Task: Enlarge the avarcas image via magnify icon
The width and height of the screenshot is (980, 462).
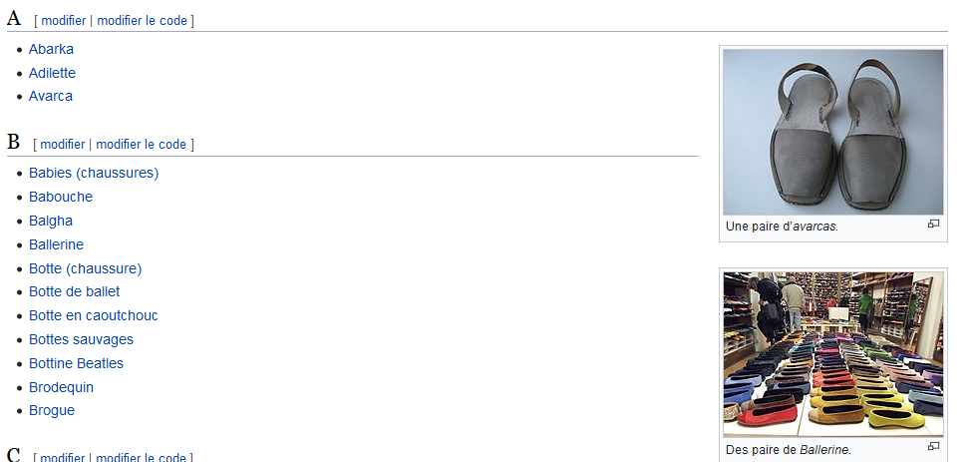Action: 933,224
